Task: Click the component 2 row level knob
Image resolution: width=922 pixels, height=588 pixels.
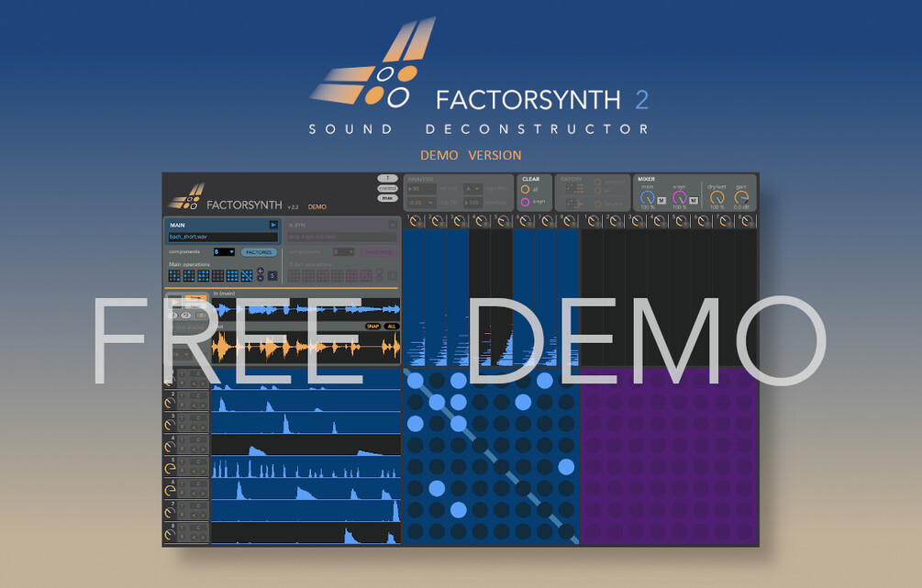Action: click(170, 403)
